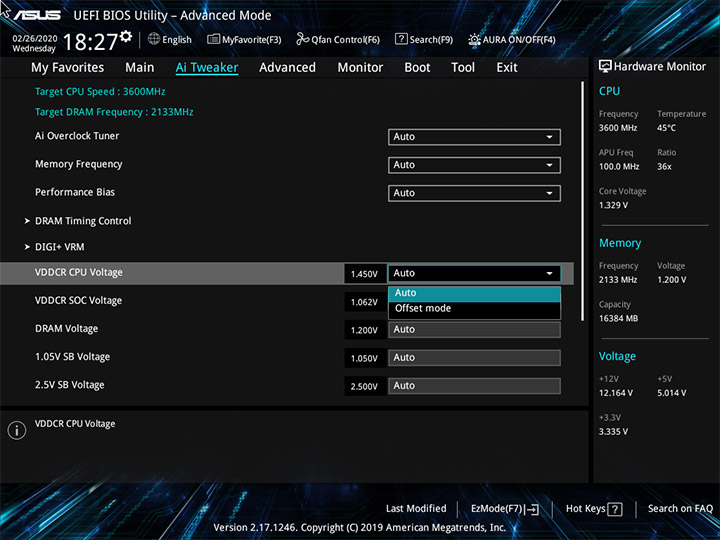This screenshot has height=540, width=720.
Task: Open the MyFavorite folder icon
Action: pyautogui.click(x=214, y=39)
